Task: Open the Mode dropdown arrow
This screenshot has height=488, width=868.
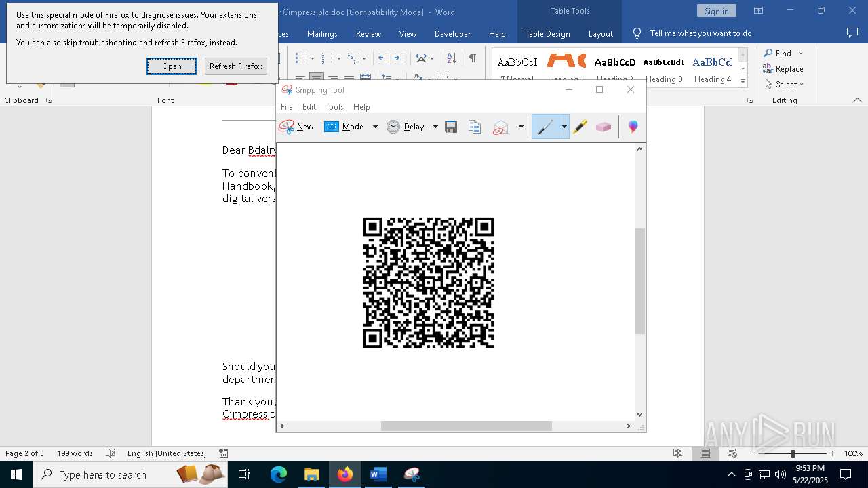Action: [375, 127]
